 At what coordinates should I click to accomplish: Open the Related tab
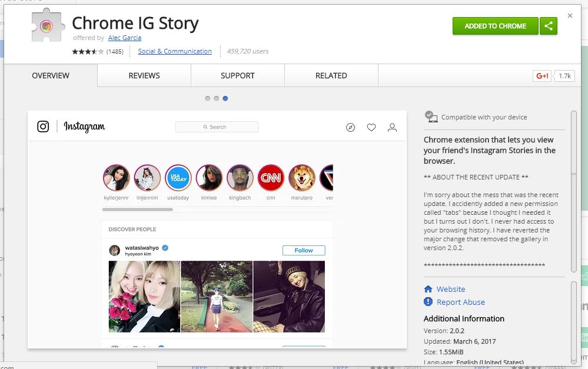(331, 75)
